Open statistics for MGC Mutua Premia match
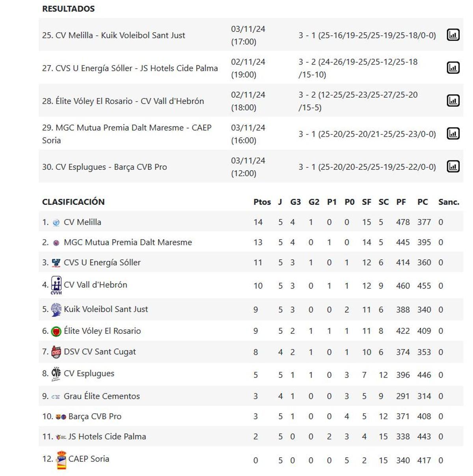473x476 pixels. 453,133
